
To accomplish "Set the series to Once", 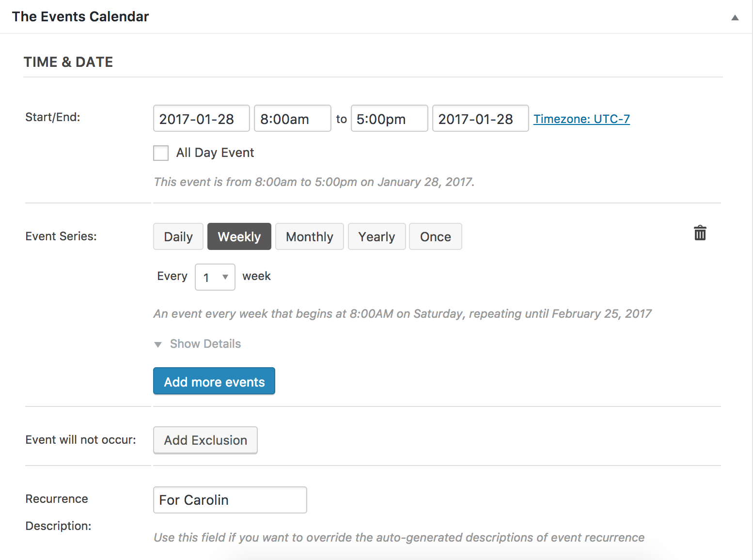I will pyautogui.click(x=435, y=236).
